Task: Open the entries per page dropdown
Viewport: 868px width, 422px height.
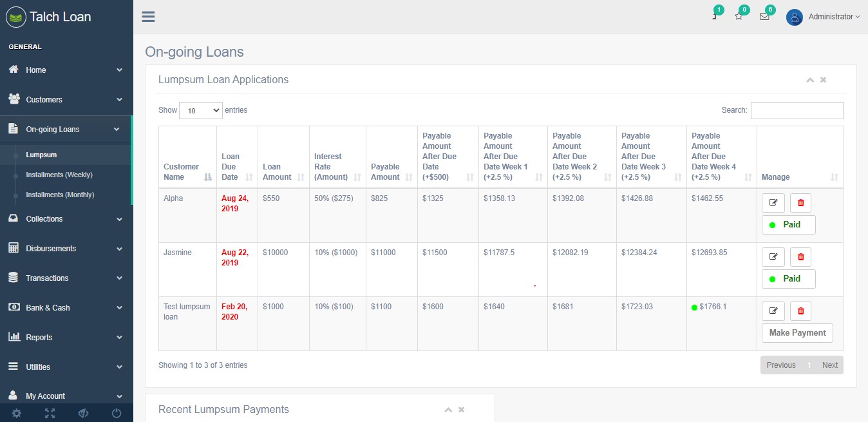Action: pos(201,110)
